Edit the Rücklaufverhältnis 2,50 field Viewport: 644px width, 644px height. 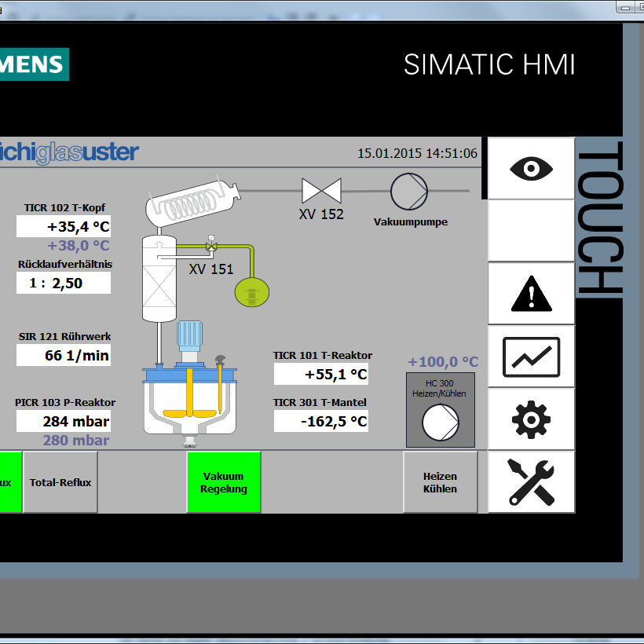pyautogui.click(x=64, y=283)
